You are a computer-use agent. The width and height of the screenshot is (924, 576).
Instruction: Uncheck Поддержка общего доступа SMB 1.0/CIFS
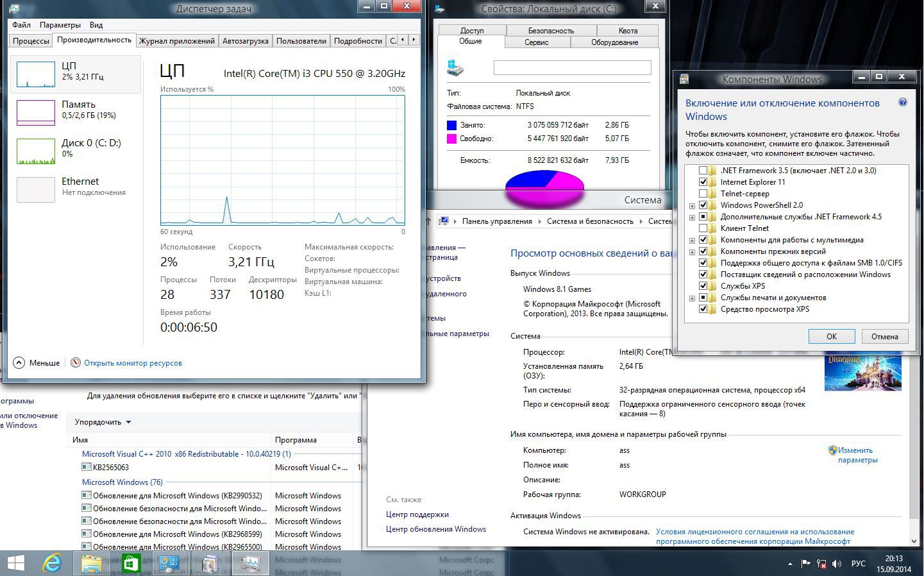point(703,263)
